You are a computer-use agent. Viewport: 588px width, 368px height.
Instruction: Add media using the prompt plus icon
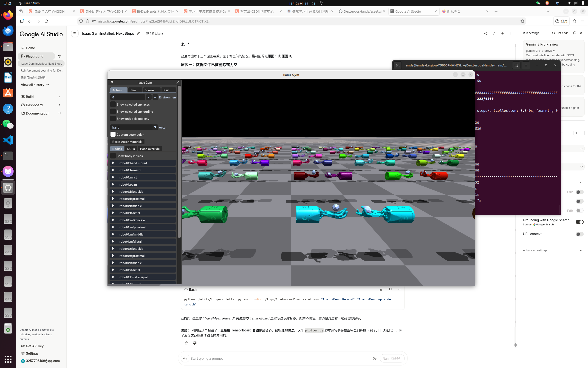pyautogui.click(x=375, y=358)
